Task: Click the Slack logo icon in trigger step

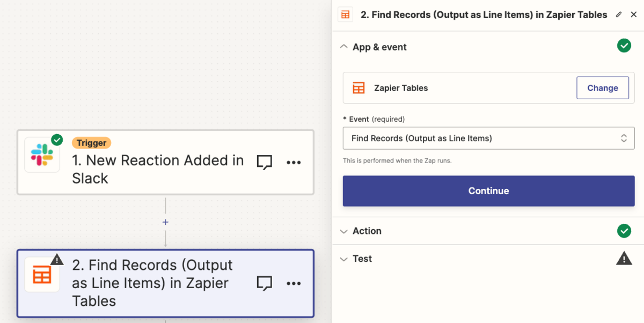Action: (x=42, y=155)
